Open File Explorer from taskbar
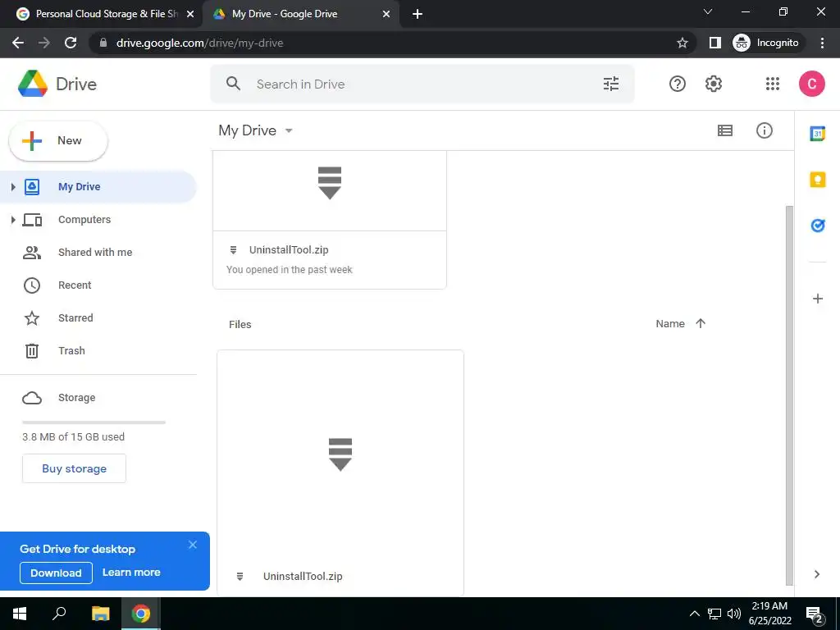Image resolution: width=840 pixels, height=630 pixels. coord(100,614)
